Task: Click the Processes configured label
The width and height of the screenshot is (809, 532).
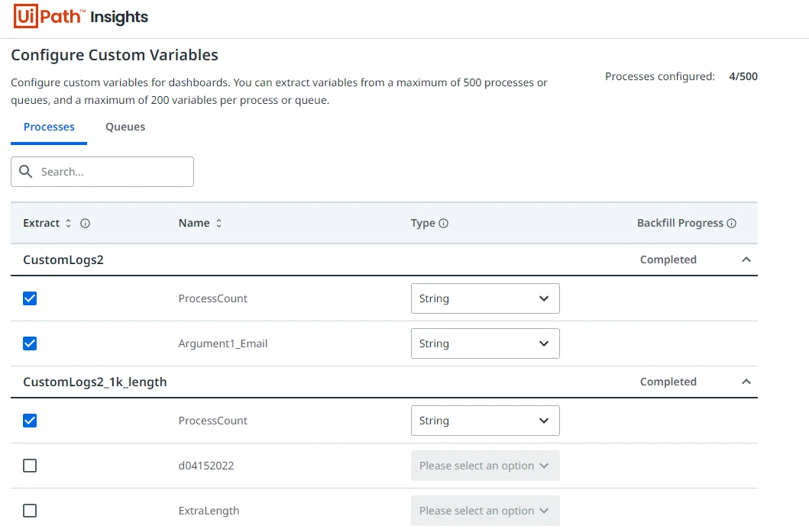Action: point(660,77)
